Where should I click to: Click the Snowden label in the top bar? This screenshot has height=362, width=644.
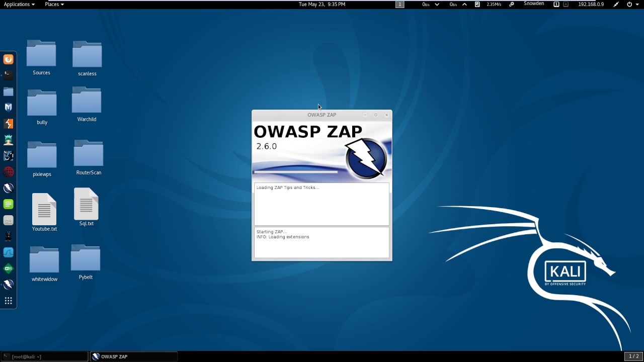(534, 4)
